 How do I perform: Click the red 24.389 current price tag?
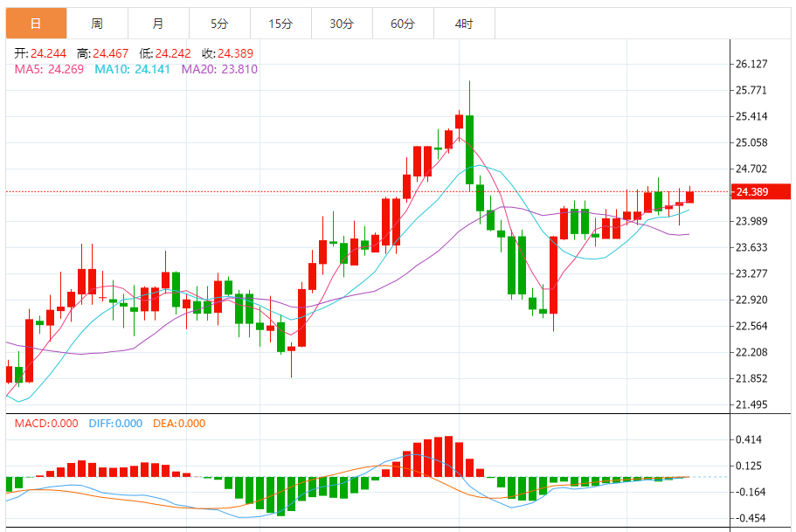point(760,192)
